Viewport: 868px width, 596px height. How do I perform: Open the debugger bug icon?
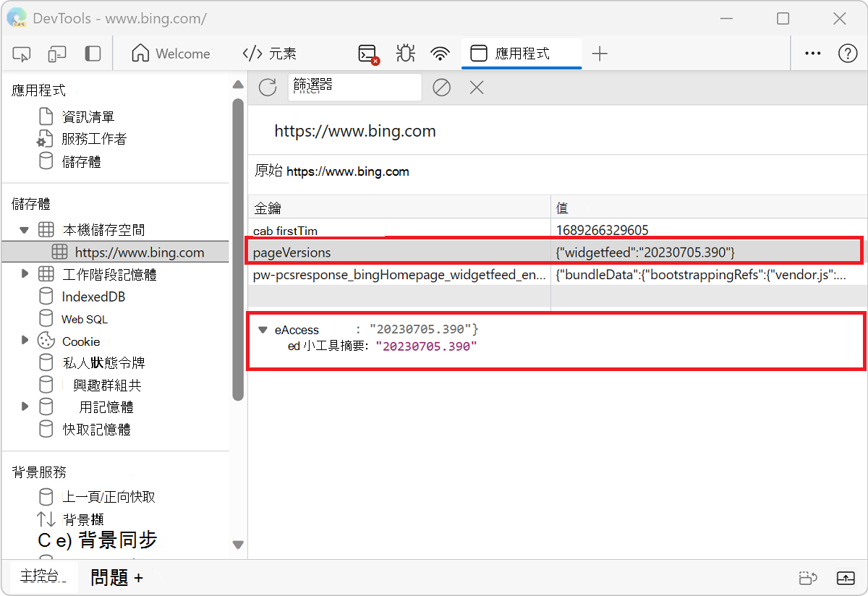tap(405, 54)
